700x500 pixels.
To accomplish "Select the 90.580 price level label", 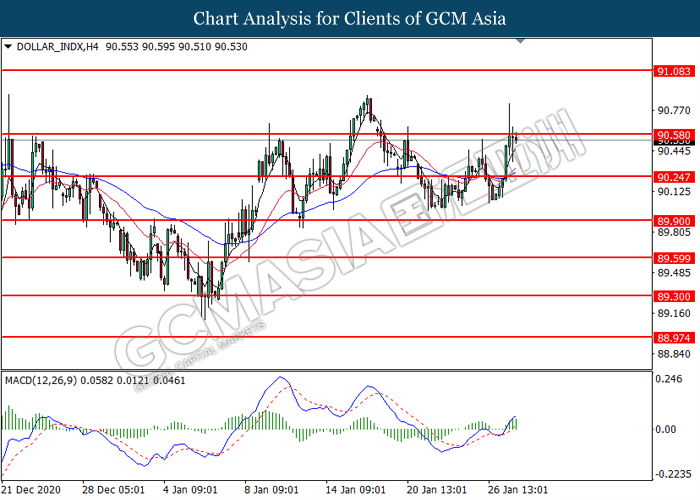I will click(674, 135).
